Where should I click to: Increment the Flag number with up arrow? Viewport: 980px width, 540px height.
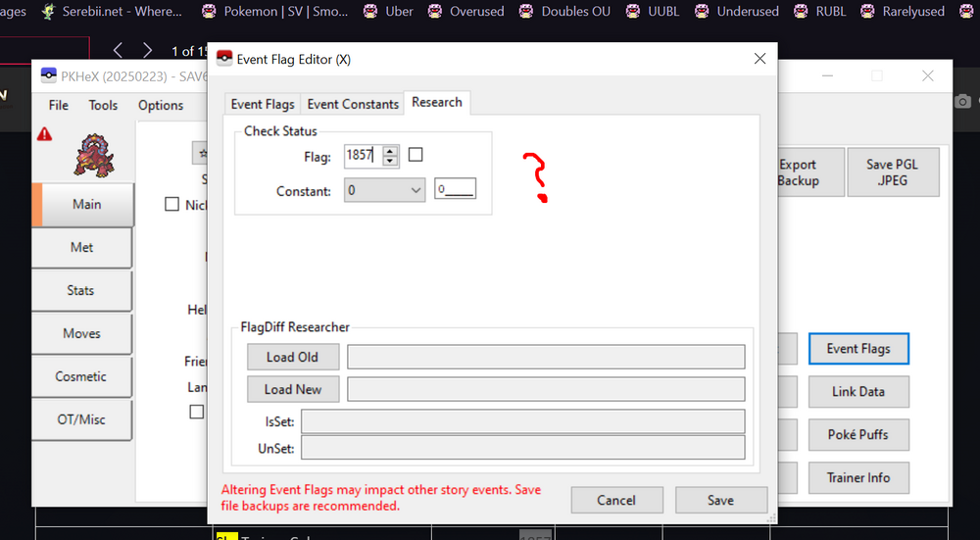391,150
